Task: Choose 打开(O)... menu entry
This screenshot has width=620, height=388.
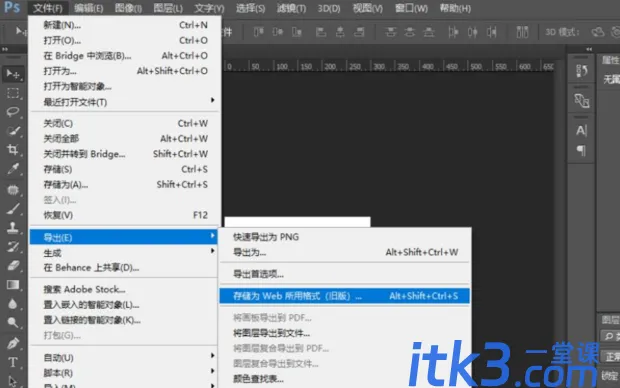Action: 125,40
